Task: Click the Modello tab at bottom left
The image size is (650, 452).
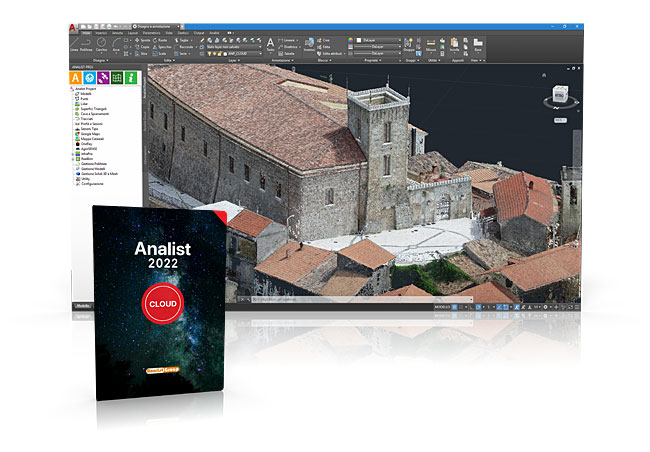Action: pos(82,306)
